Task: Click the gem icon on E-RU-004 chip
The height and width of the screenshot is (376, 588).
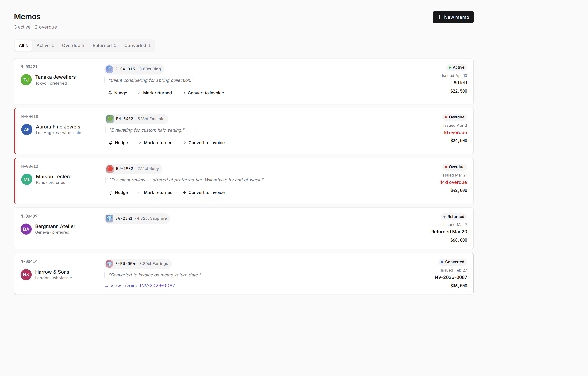Action: pos(109,264)
